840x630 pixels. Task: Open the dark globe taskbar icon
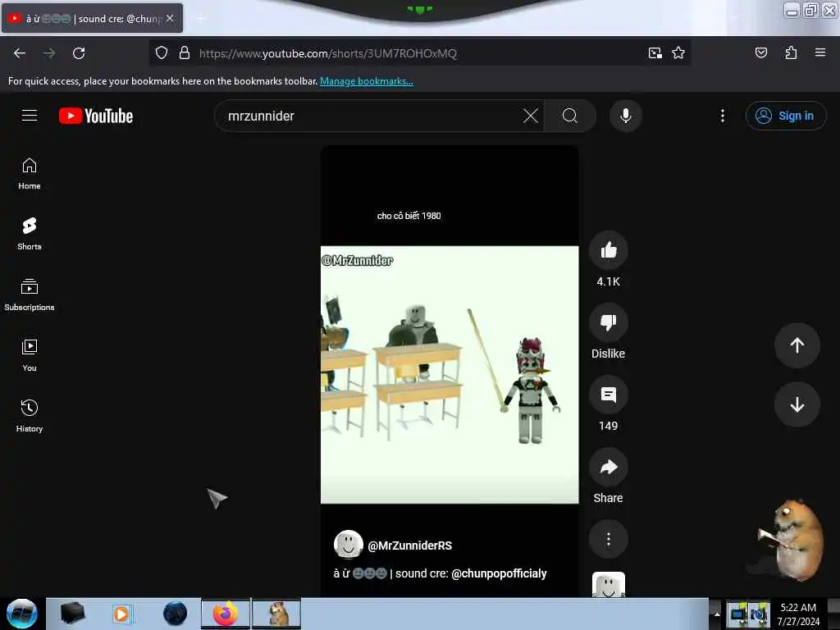(176, 614)
